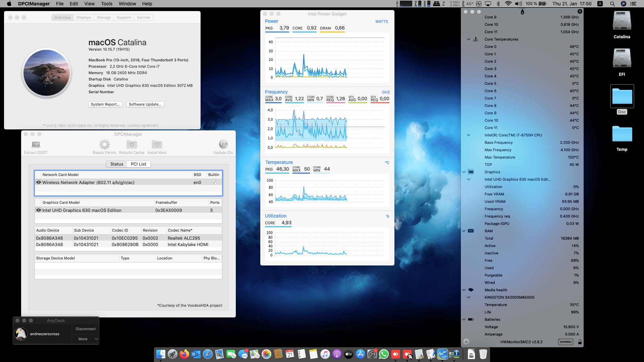The height and width of the screenshot is (362, 644).
Task: Click the 2500MHz frequency control in HWMonitorSMC2
Action: point(565,342)
